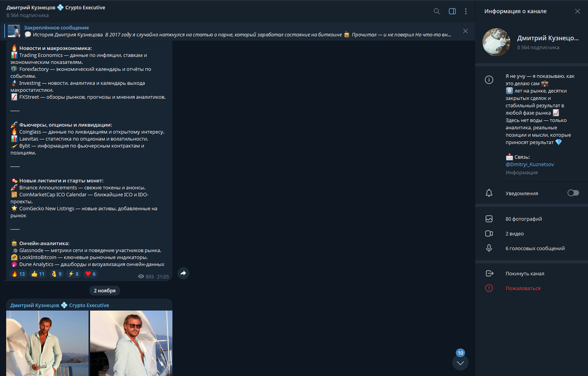Click the Coinglass line
588x376 pixels.
tap(87, 132)
